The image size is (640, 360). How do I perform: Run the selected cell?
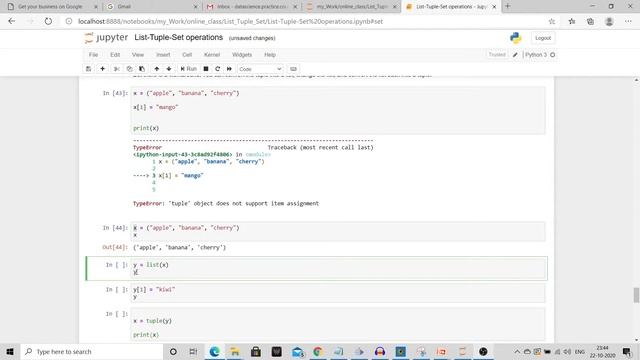tap(189, 69)
